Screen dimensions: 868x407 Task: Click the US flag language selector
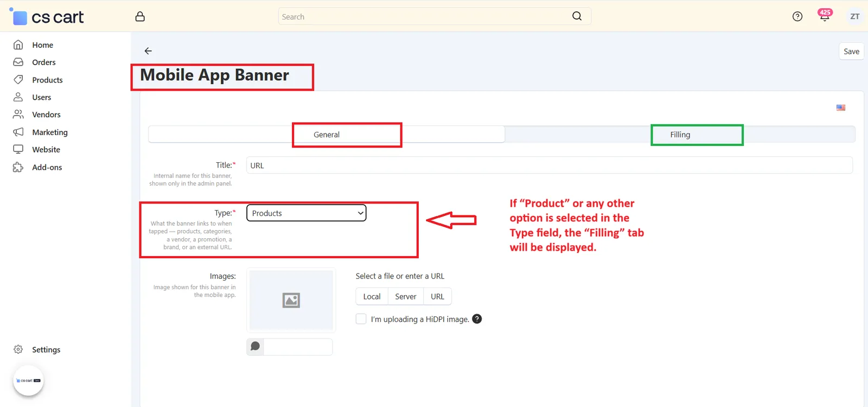point(841,107)
